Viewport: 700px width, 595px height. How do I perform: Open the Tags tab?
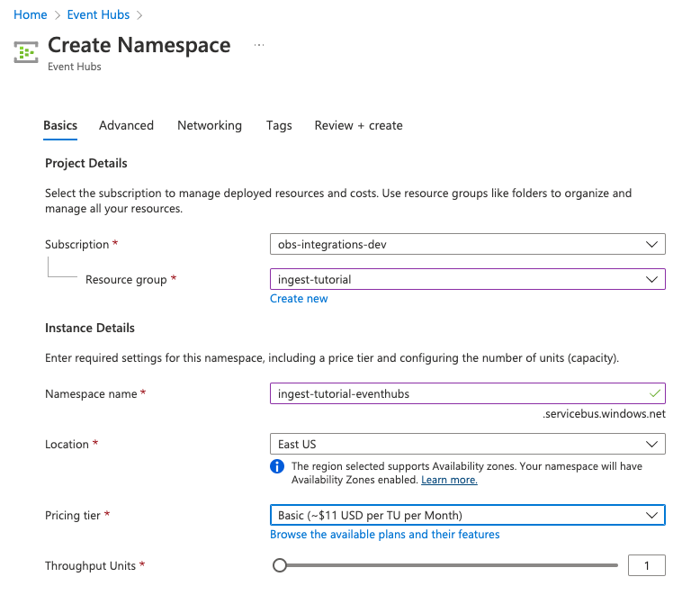(279, 125)
